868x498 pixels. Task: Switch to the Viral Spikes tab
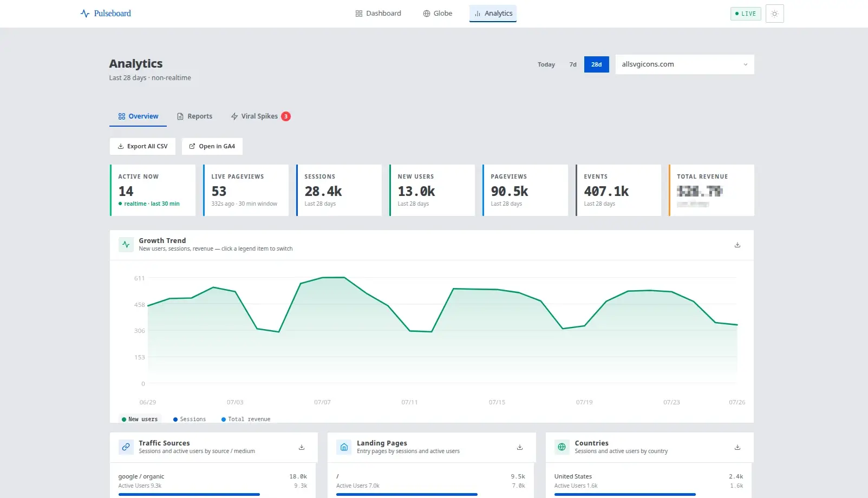click(x=260, y=116)
